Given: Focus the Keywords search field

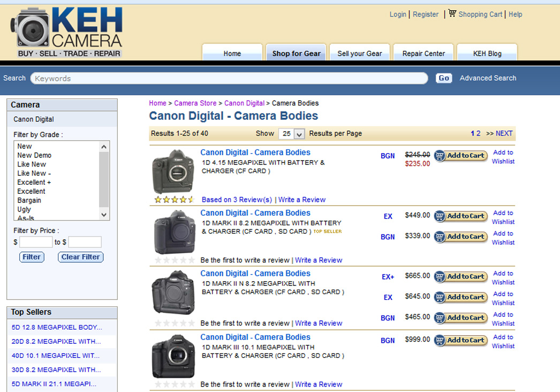Looking at the screenshot, I should point(229,79).
